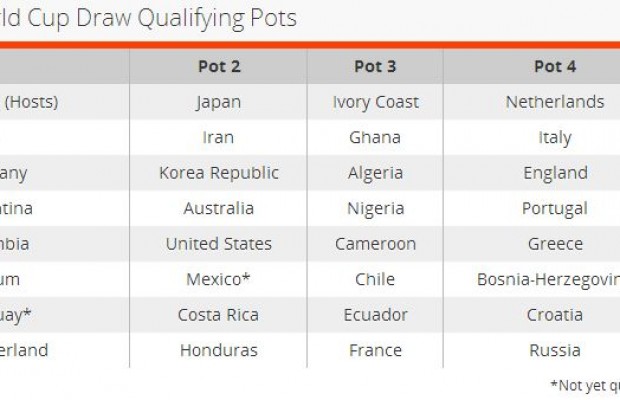Click the Pot 4 column header
Image resolution: width=620 pixels, height=400 pixels.
pyautogui.click(x=555, y=67)
